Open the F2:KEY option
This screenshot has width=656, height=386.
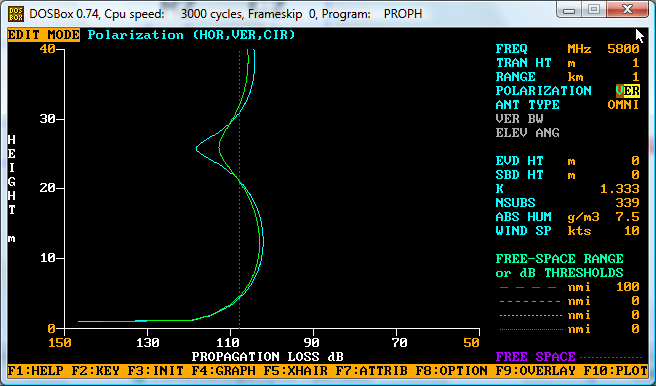[95, 371]
